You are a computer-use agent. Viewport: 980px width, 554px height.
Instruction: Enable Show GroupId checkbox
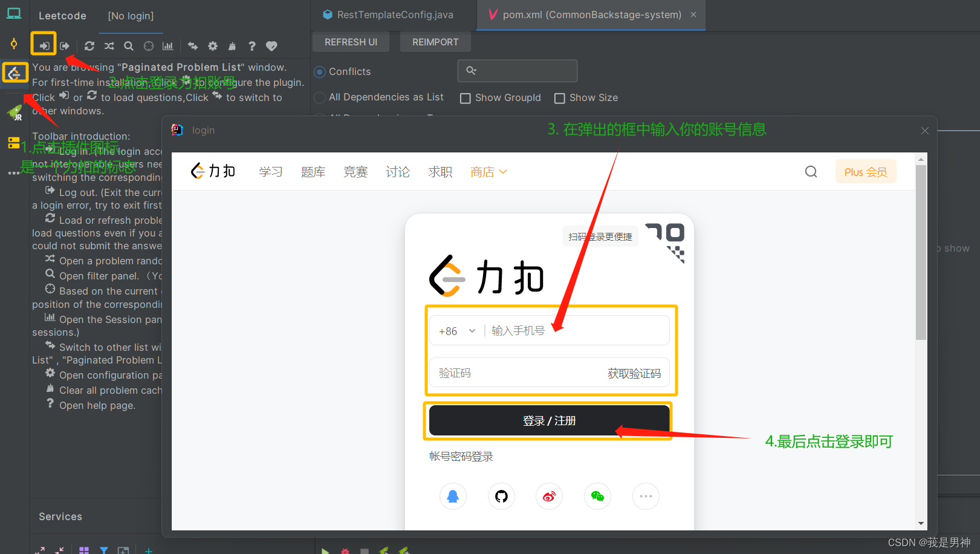(x=466, y=98)
